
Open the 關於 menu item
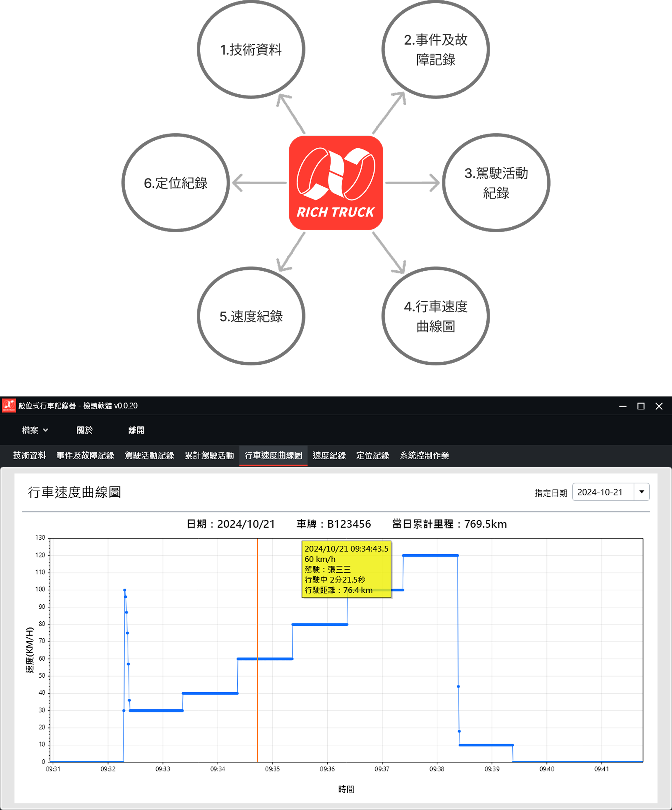[x=85, y=430]
